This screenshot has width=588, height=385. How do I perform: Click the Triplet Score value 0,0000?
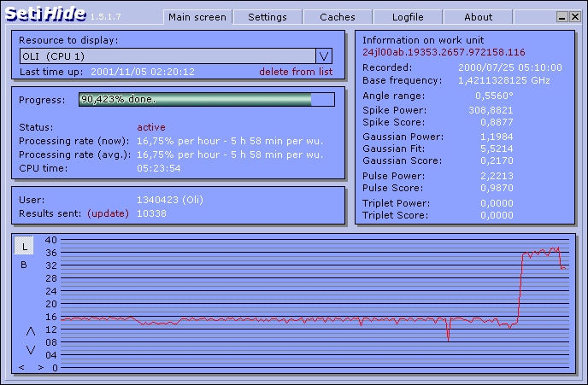pyautogui.click(x=497, y=215)
